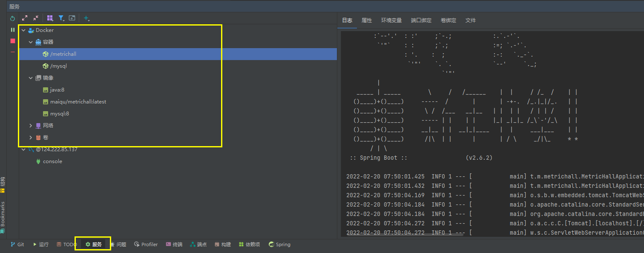Switch to the 属性 properties tab
The height and width of the screenshot is (253, 644).
pyautogui.click(x=367, y=20)
